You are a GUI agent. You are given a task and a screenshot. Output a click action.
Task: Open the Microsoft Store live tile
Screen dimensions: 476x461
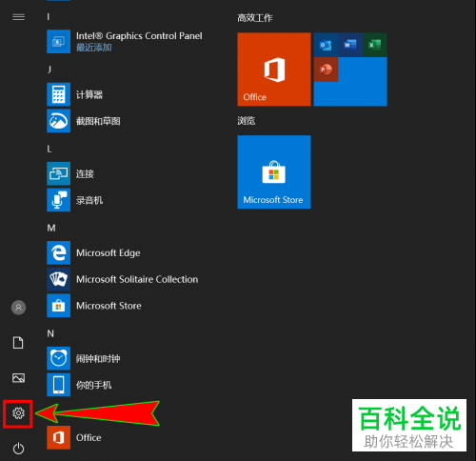[274, 172]
